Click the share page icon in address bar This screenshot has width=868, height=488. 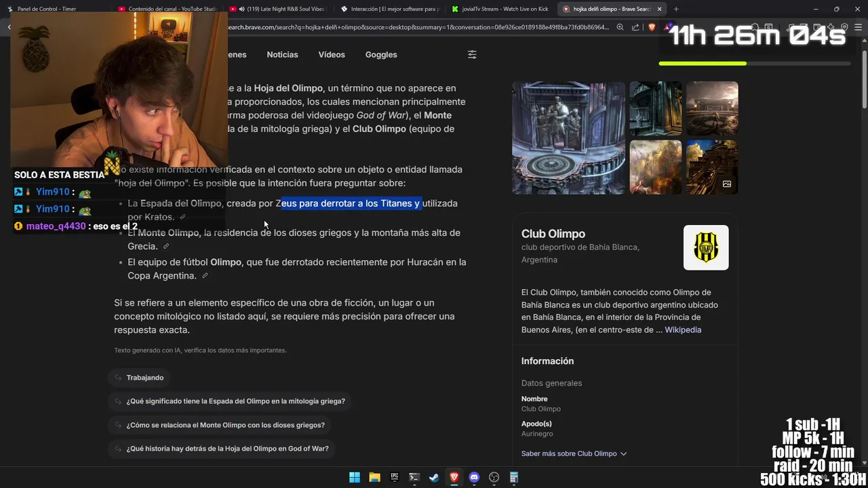pos(635,27)
